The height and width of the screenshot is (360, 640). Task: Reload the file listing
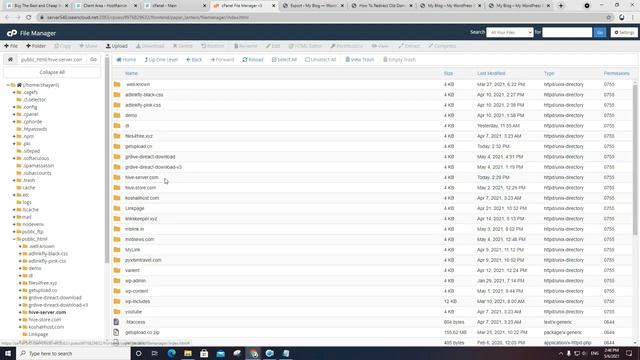[x=253, y=60]
